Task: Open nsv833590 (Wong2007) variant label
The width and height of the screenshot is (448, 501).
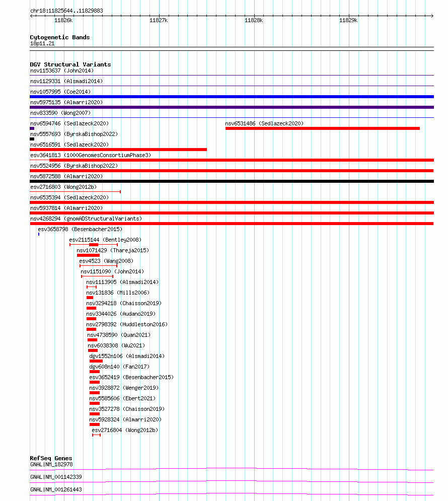Action: click(x=60, y=113)
